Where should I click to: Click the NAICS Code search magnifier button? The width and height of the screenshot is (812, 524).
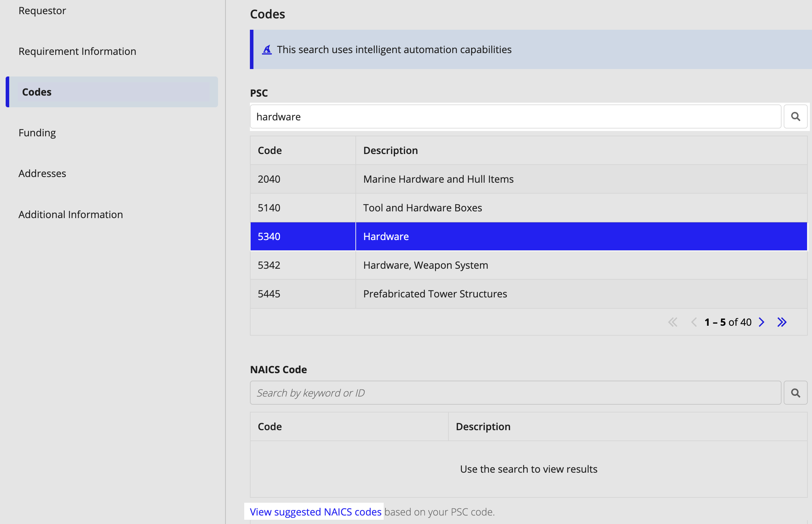pos(795,393)
